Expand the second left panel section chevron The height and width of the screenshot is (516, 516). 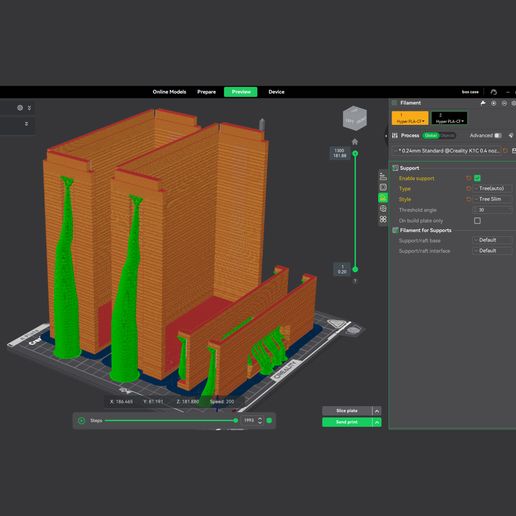(x=27, y=124)
